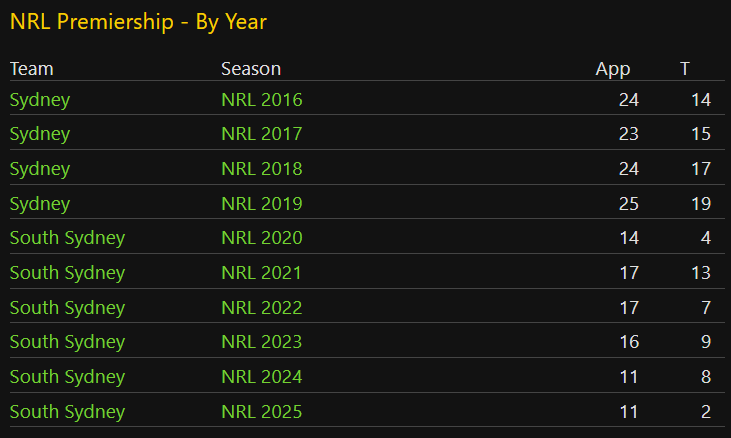Click South Sydney in the 2020 row
Image resolution: width=731 pixels, height=438 pixels.
tap(67, 238)
